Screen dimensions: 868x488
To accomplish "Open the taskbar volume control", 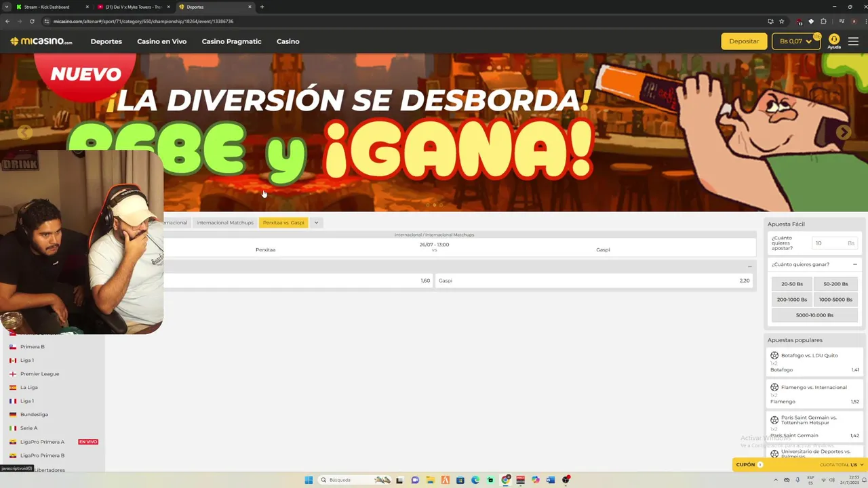I will click(833, 480).
